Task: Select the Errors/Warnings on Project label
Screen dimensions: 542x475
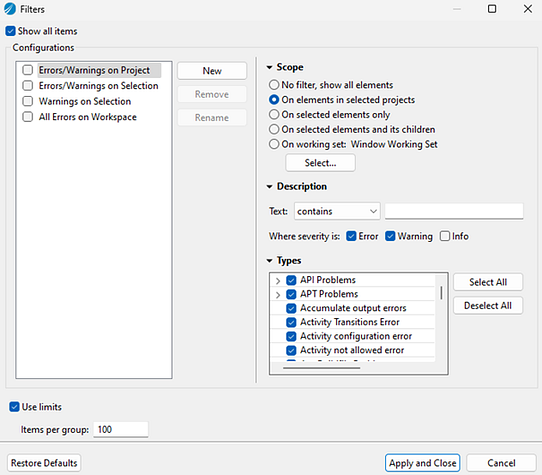Action: 94,70
